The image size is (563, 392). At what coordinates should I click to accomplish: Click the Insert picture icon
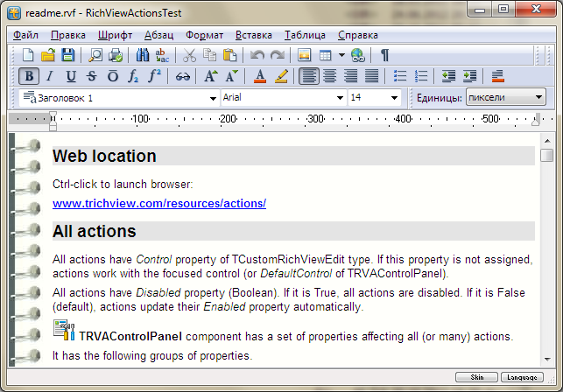304,55
